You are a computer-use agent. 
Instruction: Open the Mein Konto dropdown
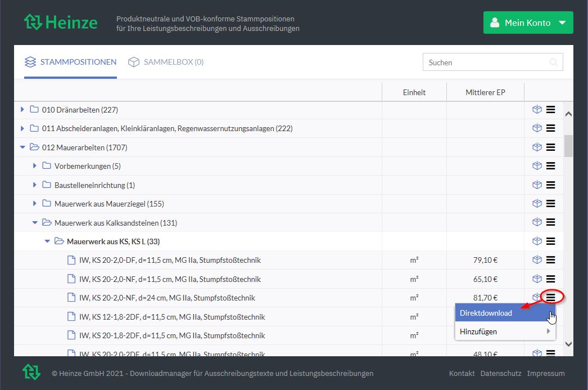pos(528,23)
